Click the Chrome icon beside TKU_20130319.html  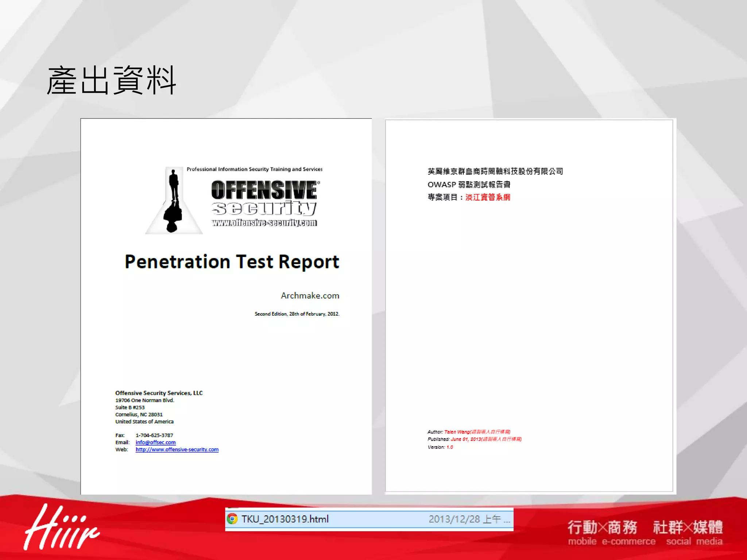232,519
